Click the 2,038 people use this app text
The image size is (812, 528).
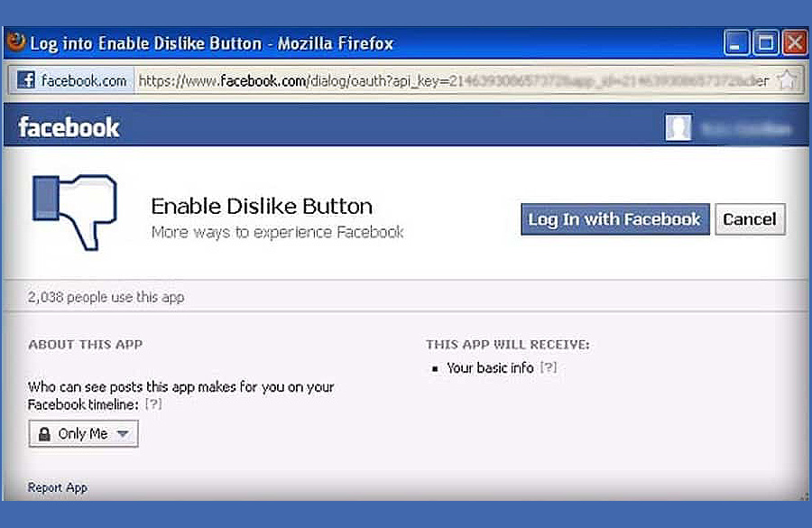click(106, 297)
